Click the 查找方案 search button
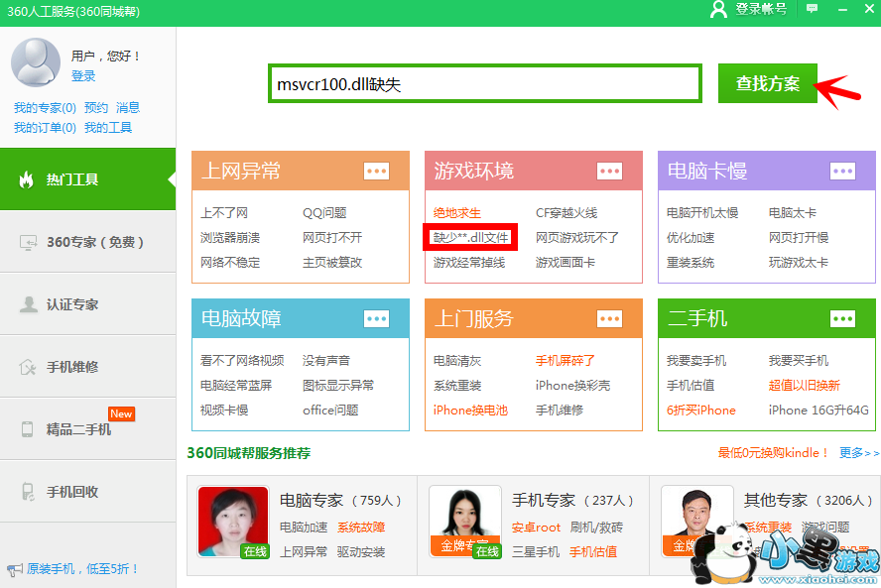 (x=767, y=83)
